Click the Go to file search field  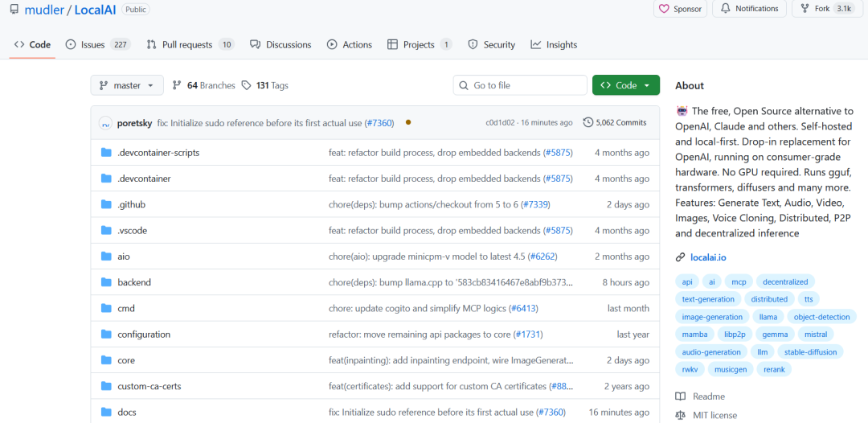click(x=520, y=85)
